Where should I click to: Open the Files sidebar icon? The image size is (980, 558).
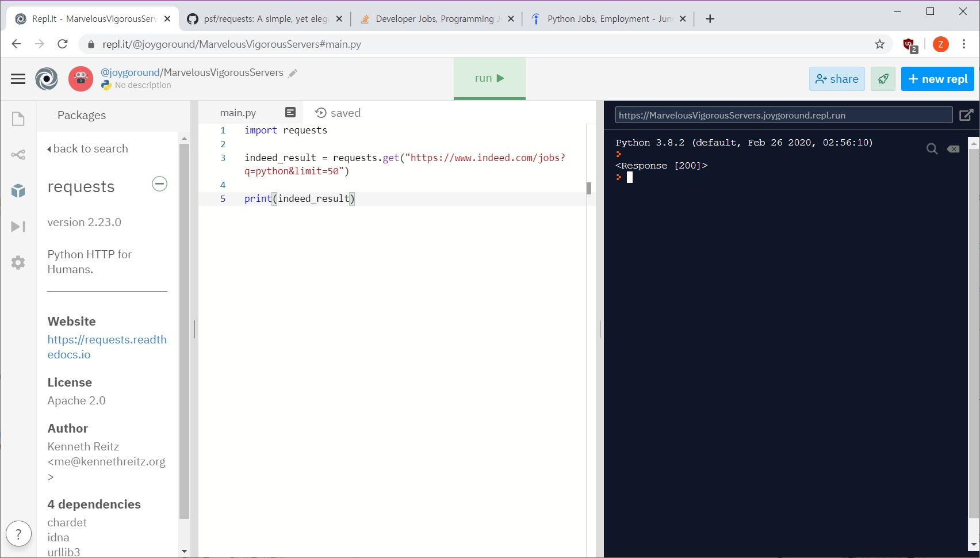(x=18, y=119)
